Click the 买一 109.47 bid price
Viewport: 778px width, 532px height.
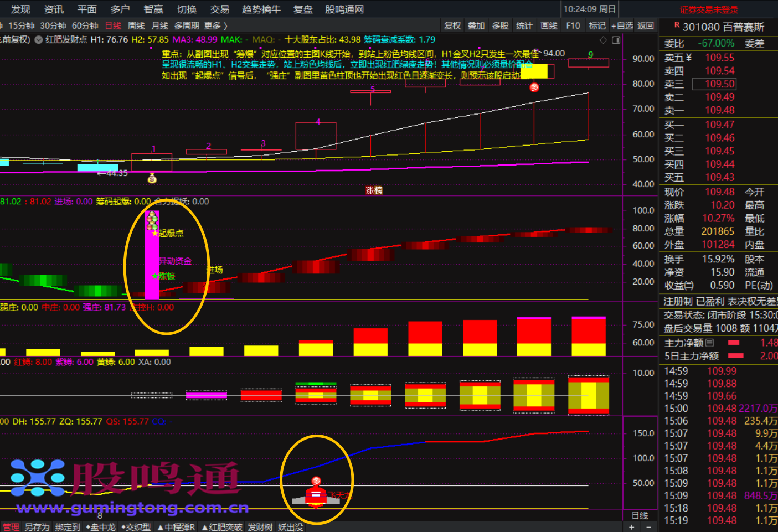click(719, 125)
